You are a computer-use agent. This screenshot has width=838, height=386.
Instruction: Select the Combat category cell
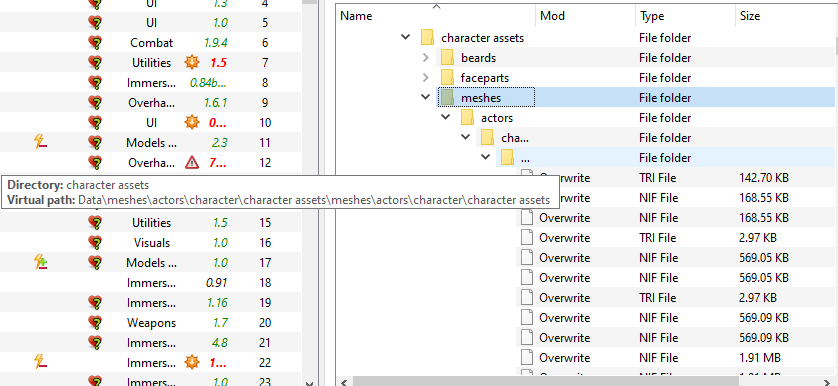click(152, 43)
